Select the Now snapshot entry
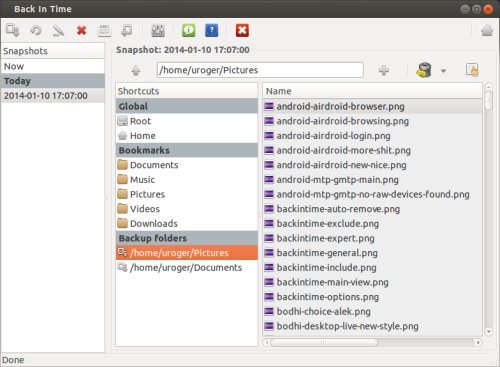 (53, 66)
